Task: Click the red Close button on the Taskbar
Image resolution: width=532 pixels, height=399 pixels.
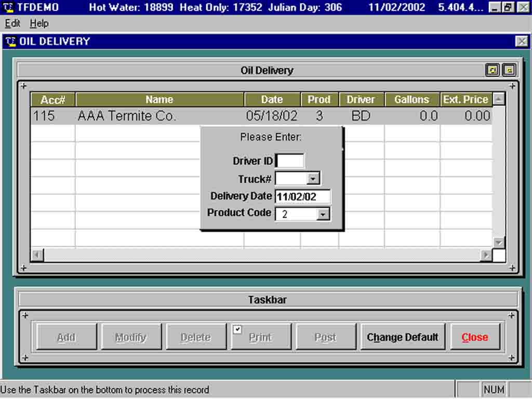Action: point(474,337)
